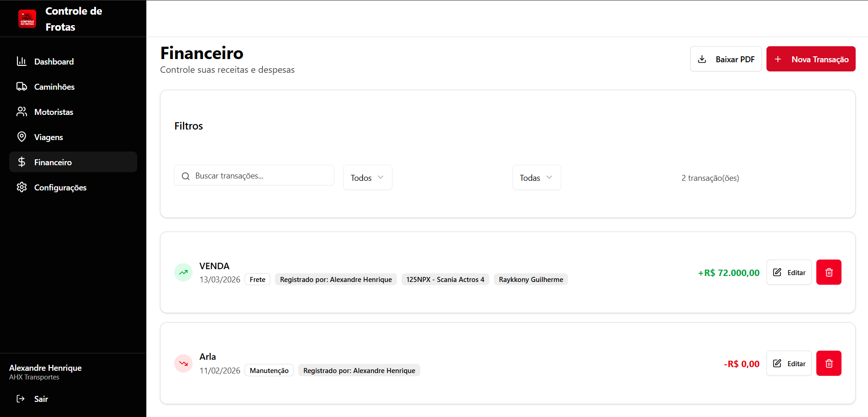This screenshot has height=417, width=868.
Task: Click the Viagens map pin icon
Action: point(22,137)
